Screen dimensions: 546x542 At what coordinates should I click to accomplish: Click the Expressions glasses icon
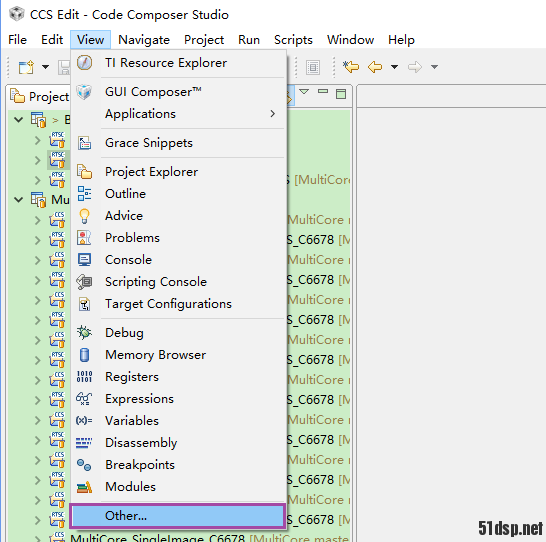coord(84,399)
